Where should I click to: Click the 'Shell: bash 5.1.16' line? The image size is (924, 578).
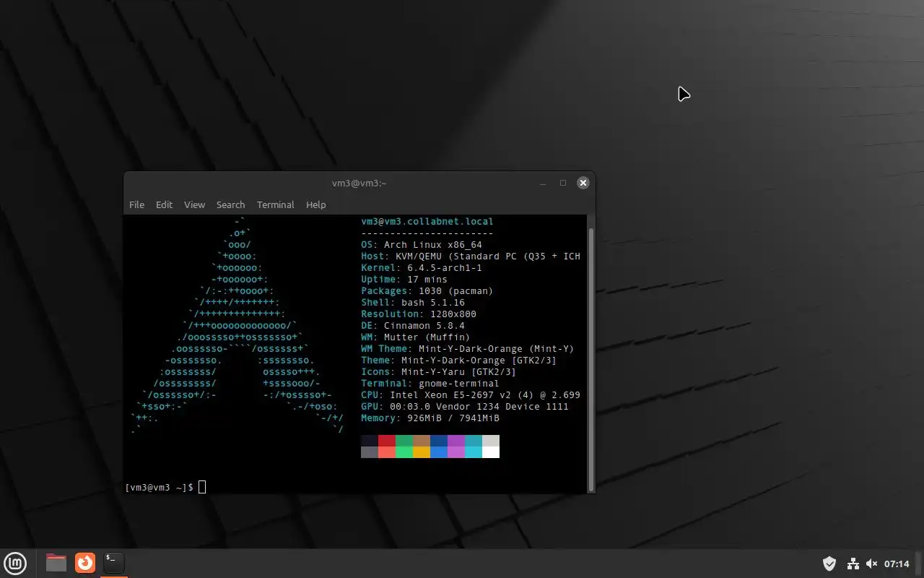tap(413, 303)
